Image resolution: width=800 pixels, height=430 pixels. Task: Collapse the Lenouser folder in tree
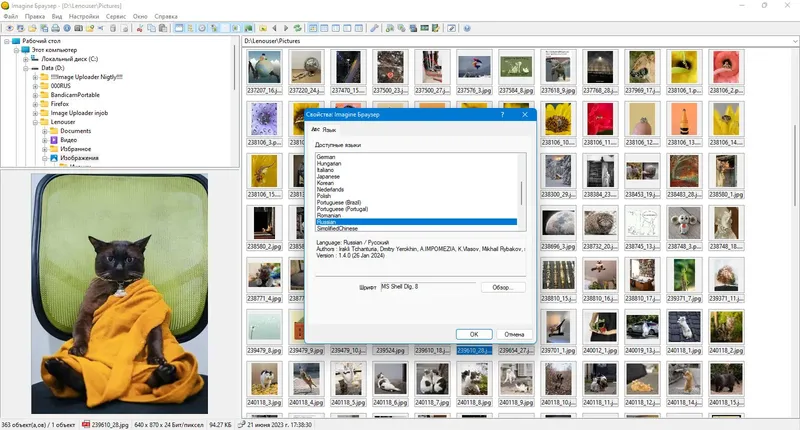coord(35,122)
